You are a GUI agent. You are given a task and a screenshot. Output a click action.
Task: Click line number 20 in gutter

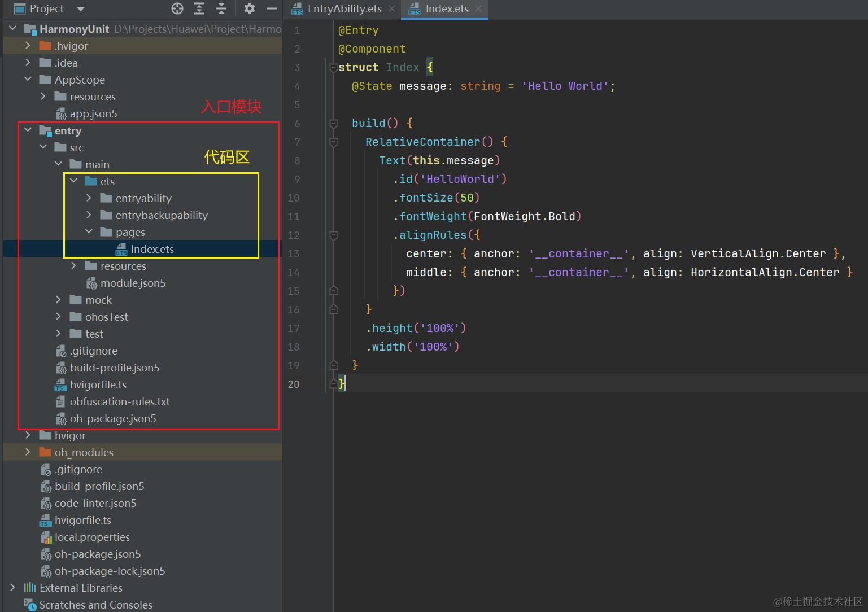pos(294,384)
